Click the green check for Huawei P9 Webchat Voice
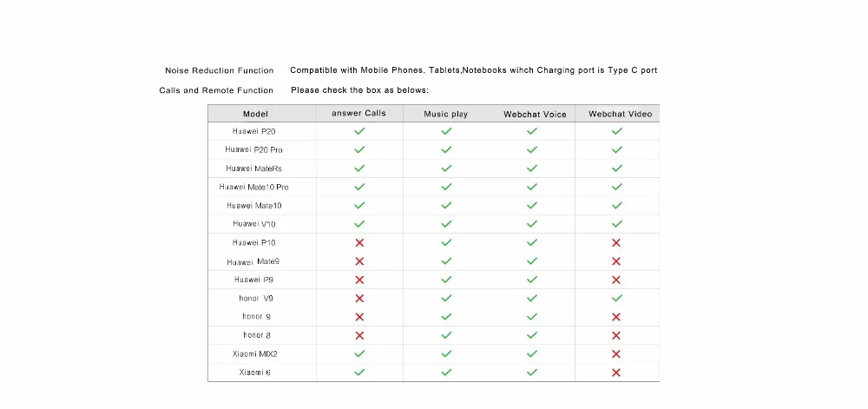 [532, 280]
